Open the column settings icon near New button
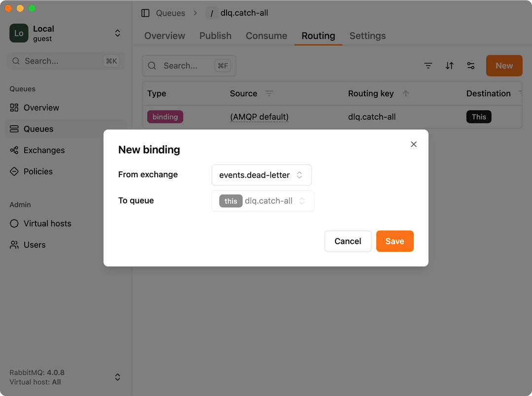Screen dimensions: 532x396 tap(471, 65)
